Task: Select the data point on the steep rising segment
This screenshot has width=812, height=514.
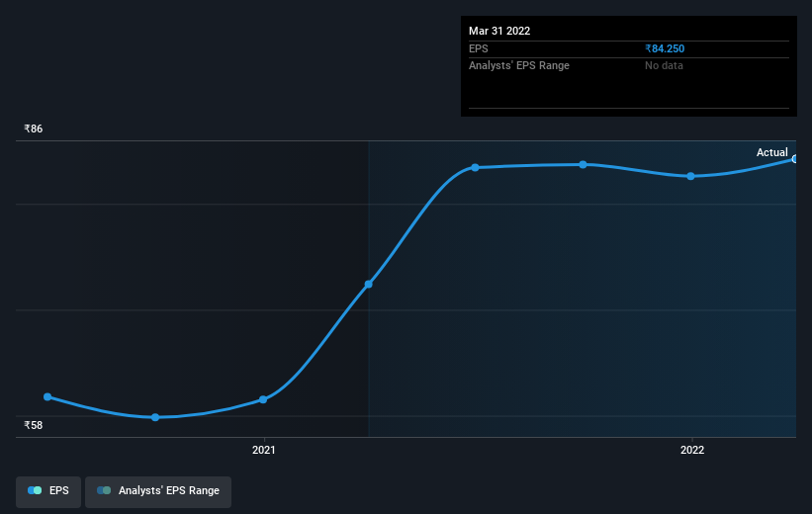Action: click(369, 284)
